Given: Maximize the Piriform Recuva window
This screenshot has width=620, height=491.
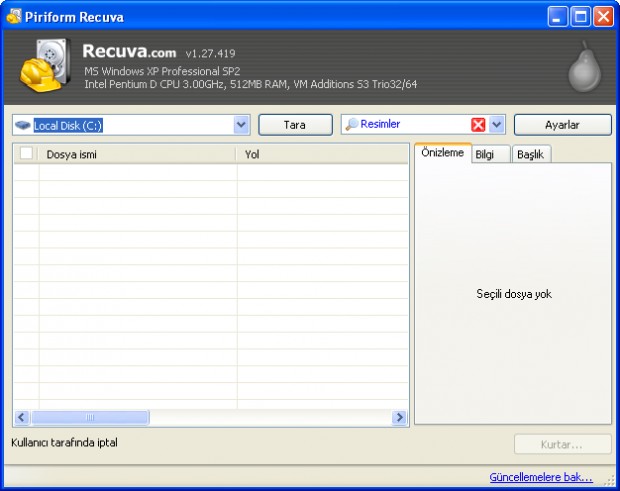Looking at the screenshot, I should (x=580, y=17).
